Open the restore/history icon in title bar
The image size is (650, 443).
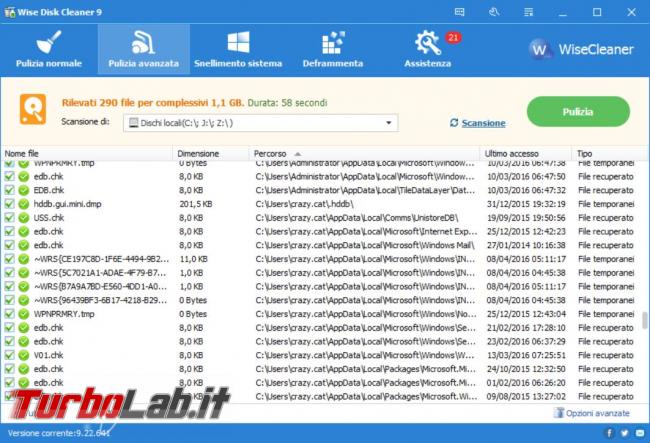point(494,12)
